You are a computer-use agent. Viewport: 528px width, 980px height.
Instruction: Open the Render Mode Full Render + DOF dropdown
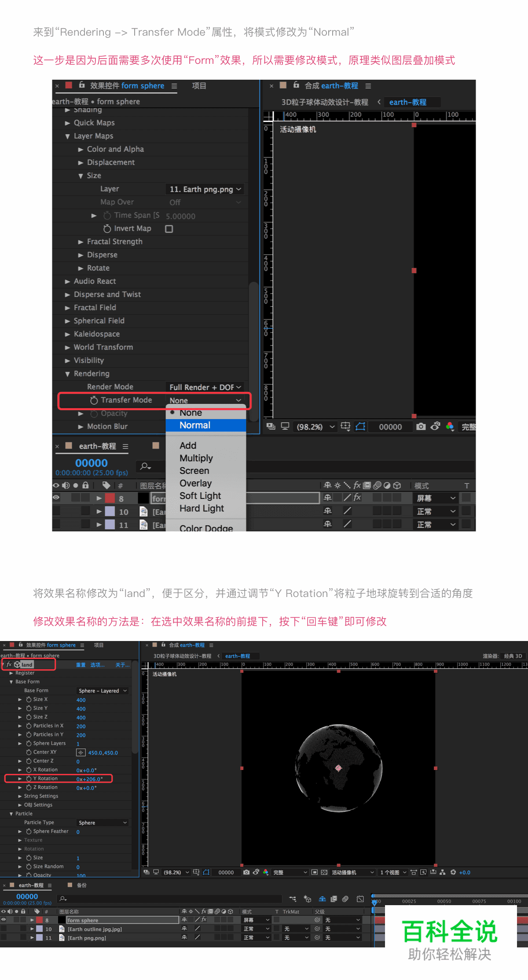tap(205, 387)
